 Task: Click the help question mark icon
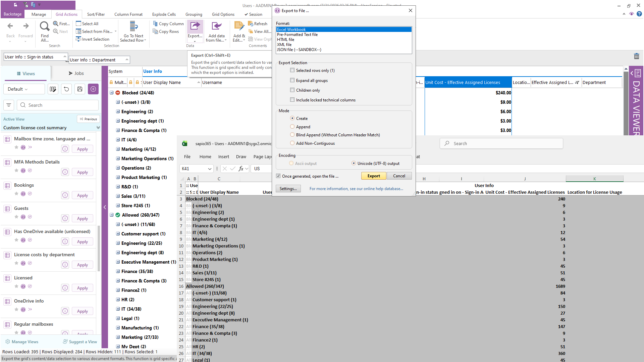pos(639,14)
